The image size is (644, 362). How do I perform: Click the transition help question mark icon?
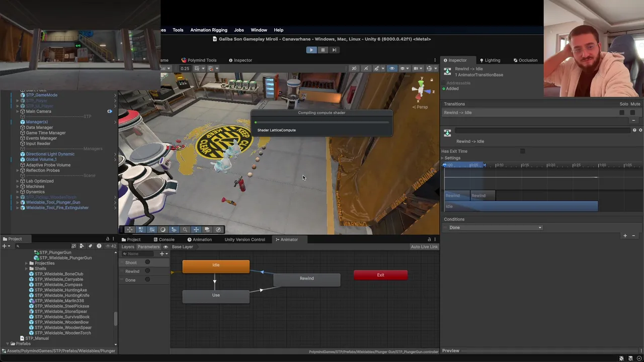(634, 130)
